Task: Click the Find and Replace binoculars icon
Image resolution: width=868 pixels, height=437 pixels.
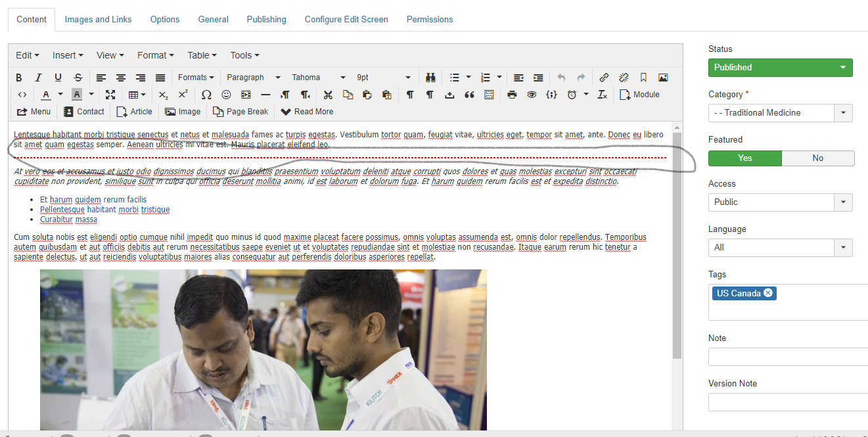Action: tap(430, 78)
